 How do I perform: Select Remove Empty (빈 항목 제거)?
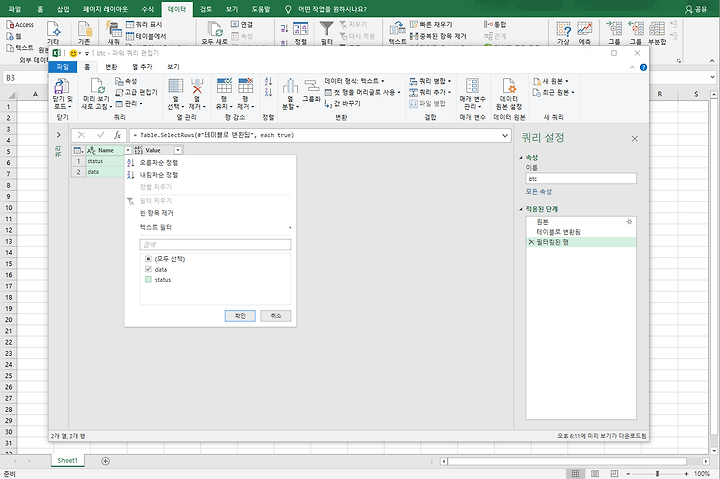point(157,213)
